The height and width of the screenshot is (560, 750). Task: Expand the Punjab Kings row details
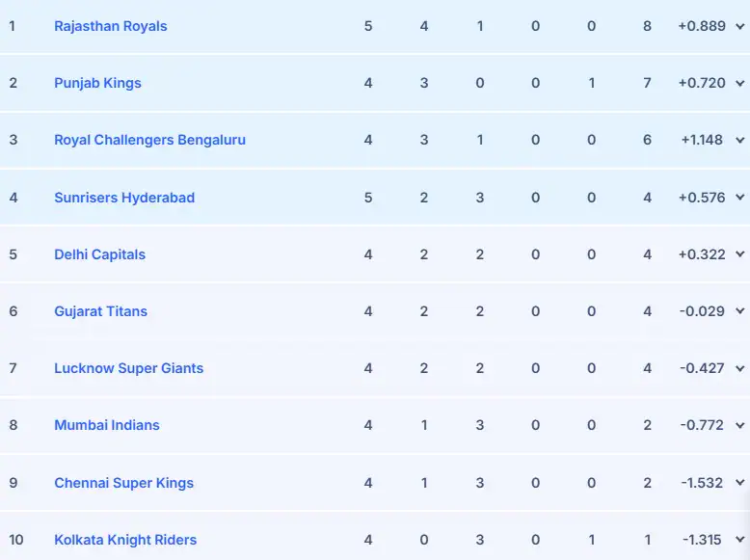point(739,83)
